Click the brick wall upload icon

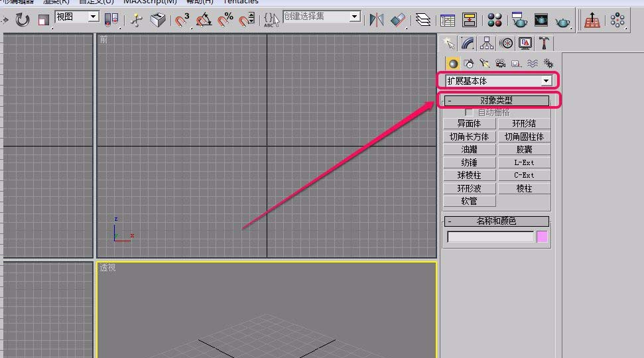[x=592, y=20]
